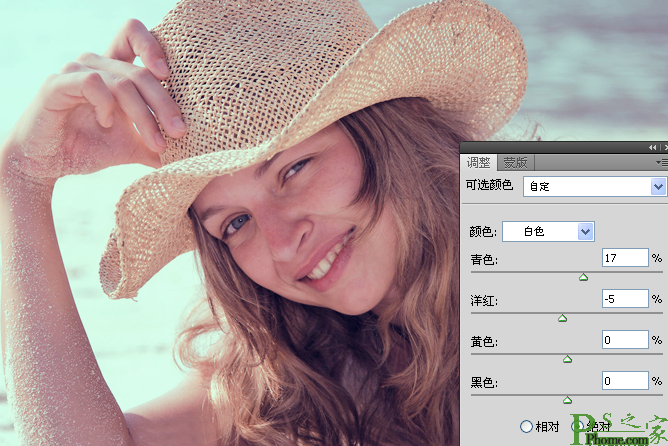Switch to the 蒙版 tab
668x446 pixels.
516,162
